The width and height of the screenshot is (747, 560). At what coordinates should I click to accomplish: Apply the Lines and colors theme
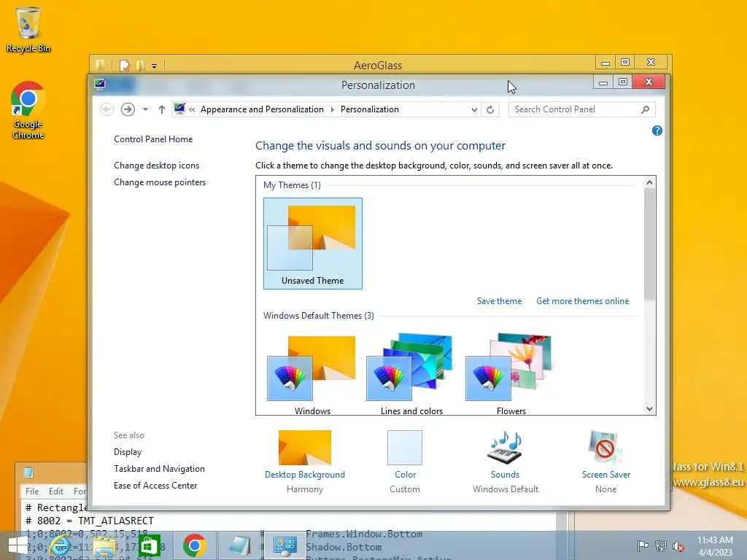coord(411,374)
